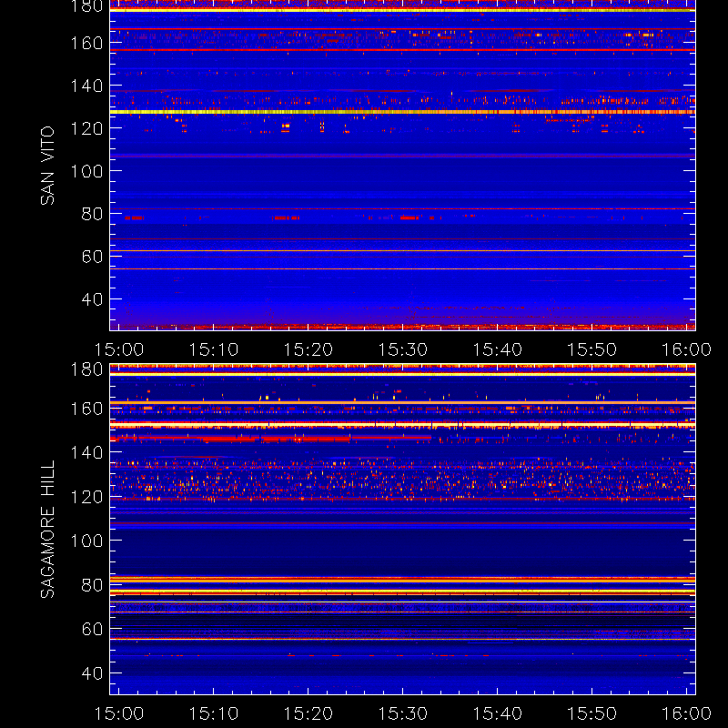
Task: Pick the 40 frequency label on Sagamore Hill plot
Action: [92, 673]
